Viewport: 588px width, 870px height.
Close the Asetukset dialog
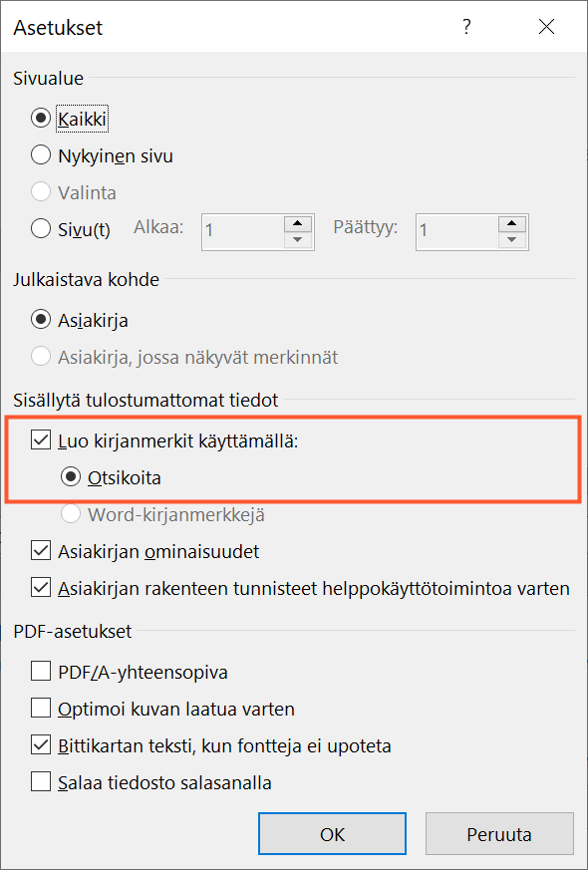point(546,26)
